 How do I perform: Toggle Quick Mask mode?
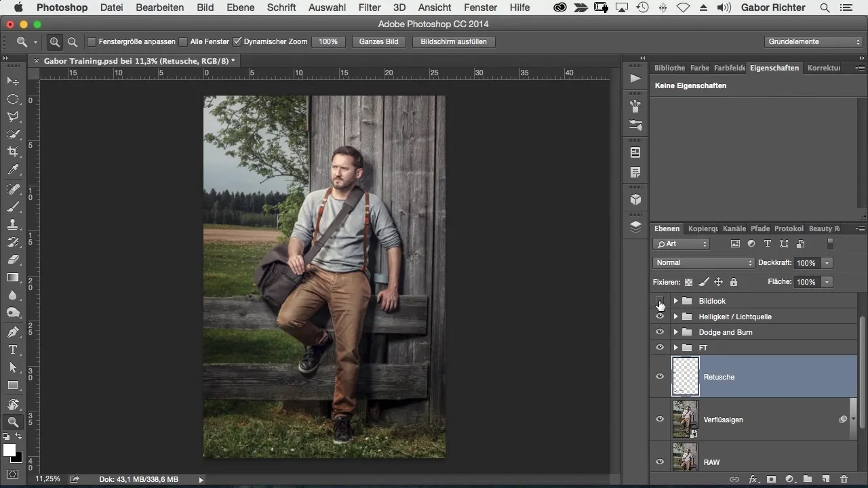(13, 474)
